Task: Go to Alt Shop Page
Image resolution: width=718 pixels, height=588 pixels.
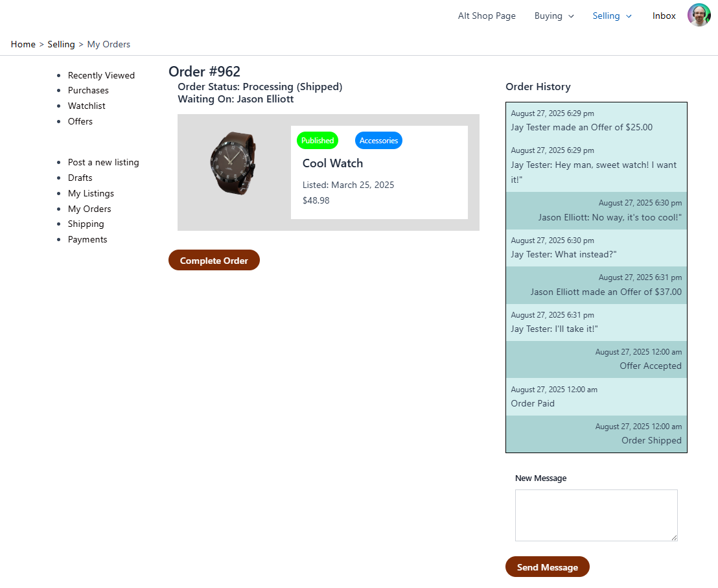Action: (487, 16)
